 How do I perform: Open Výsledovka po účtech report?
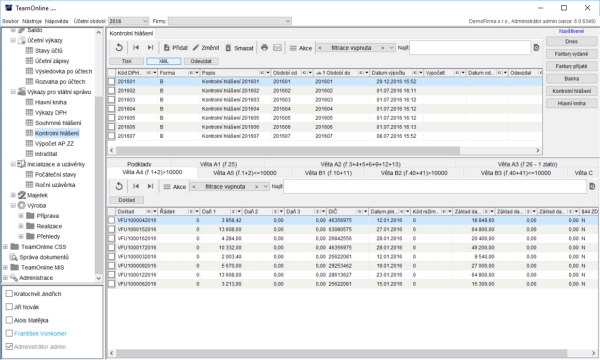tap(63, 71)
